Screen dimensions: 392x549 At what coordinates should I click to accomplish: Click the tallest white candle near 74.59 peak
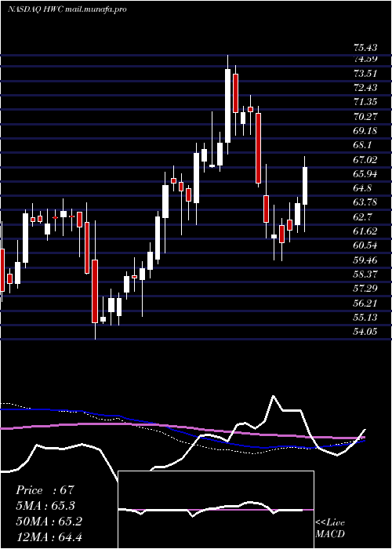point(227,106)
